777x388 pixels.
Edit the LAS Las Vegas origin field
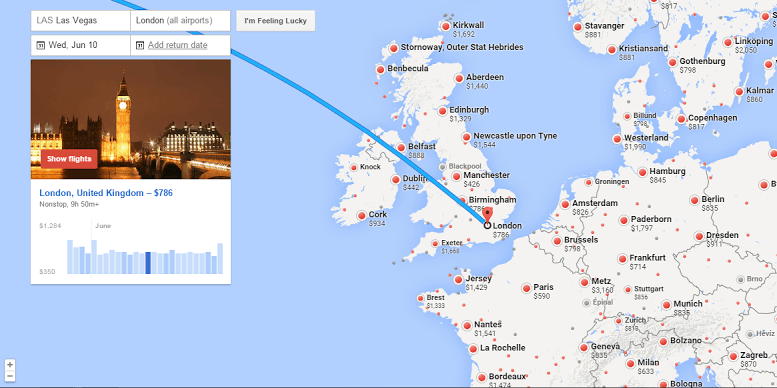81,21
